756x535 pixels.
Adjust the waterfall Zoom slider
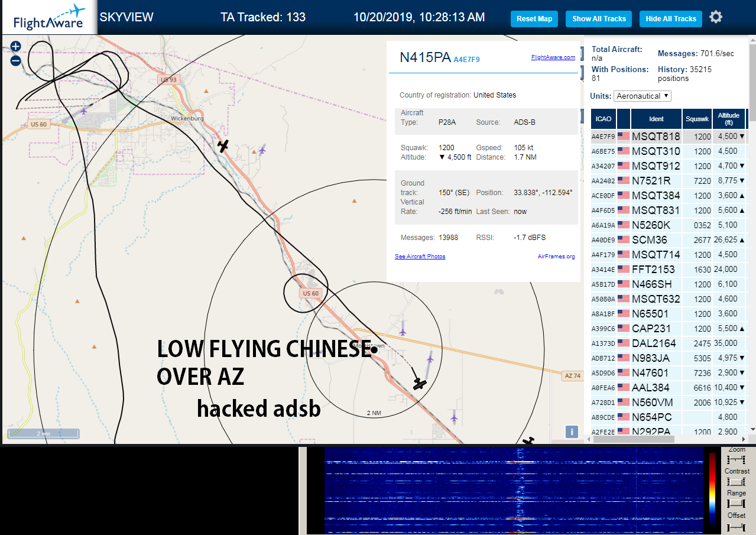(736, 460)
